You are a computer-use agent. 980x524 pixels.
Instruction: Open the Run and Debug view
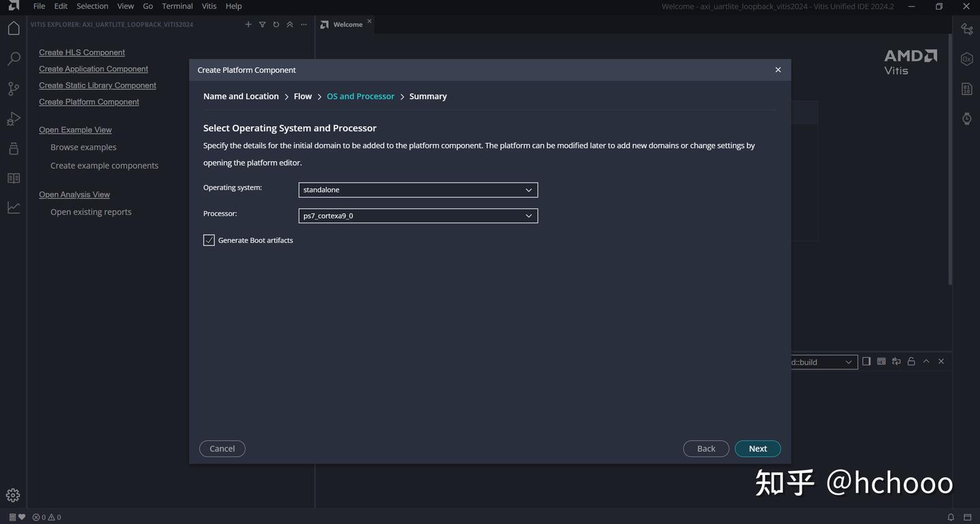[13, 118]
